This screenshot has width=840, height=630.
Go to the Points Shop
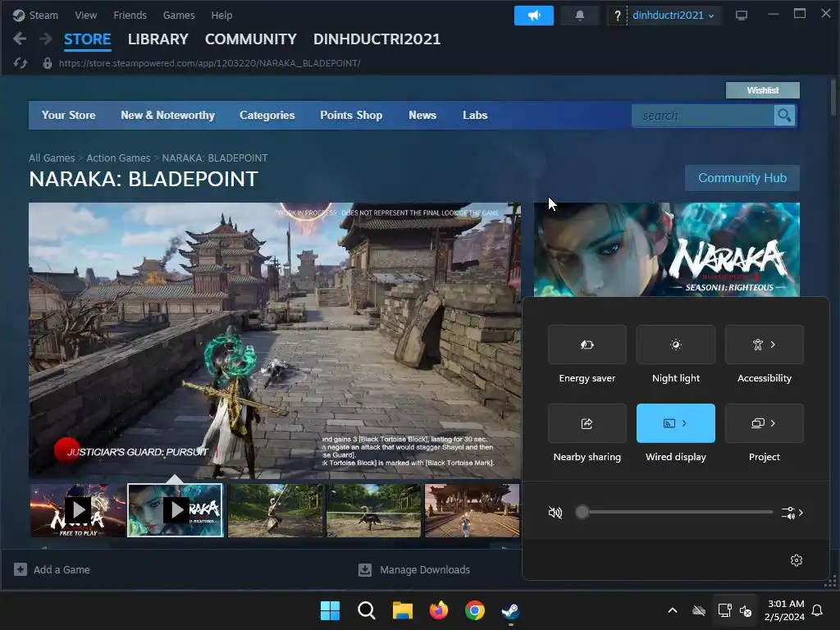coord(351,115)
